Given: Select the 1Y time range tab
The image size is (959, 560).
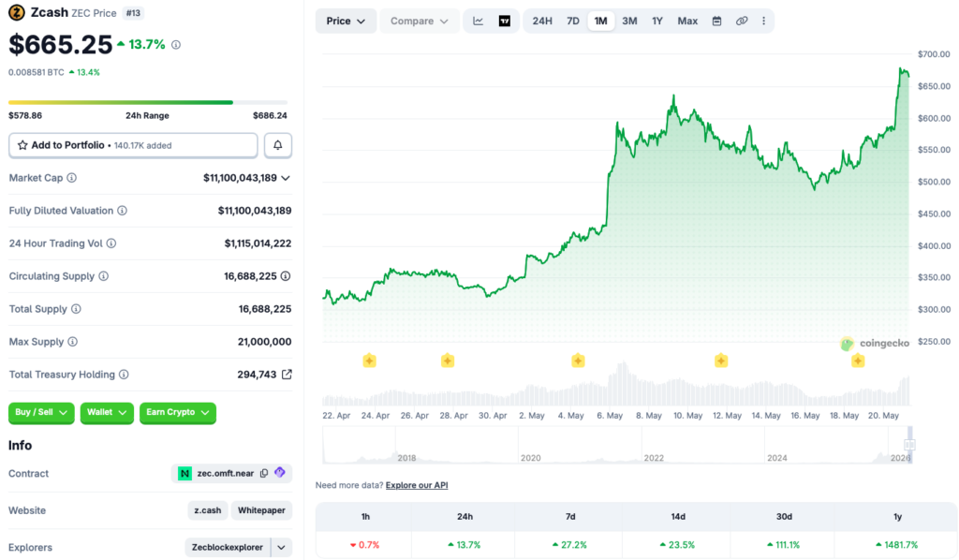Looking at the screenshot, I should click(657, 21).
